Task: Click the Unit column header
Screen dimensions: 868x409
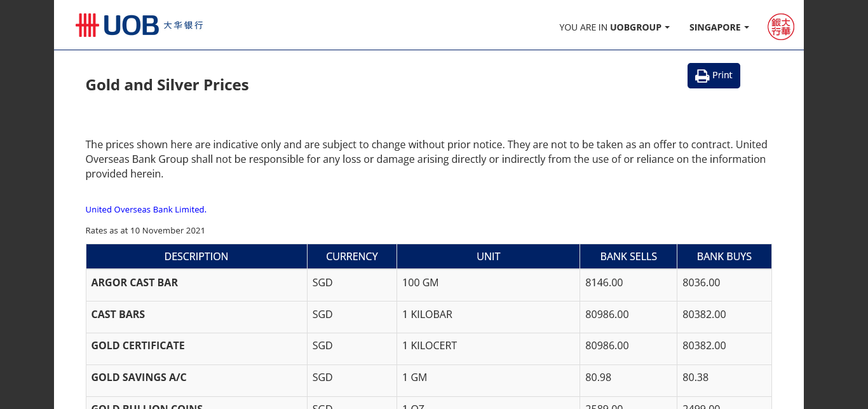Action: (488, 256)
